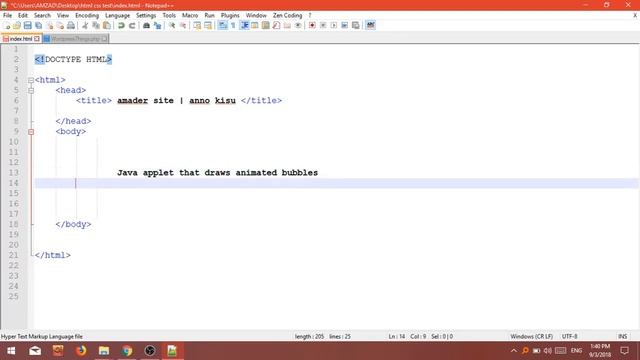The height and width of the screenshot is (360, 640).
Task: Click the Windows (CR LF) status entry
Action: 531,336
